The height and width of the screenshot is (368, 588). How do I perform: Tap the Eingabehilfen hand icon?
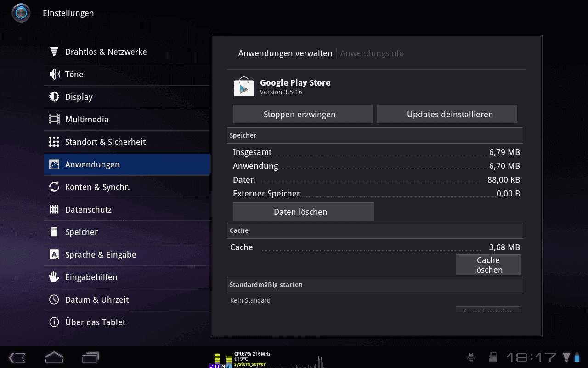(x=54, y=277)
